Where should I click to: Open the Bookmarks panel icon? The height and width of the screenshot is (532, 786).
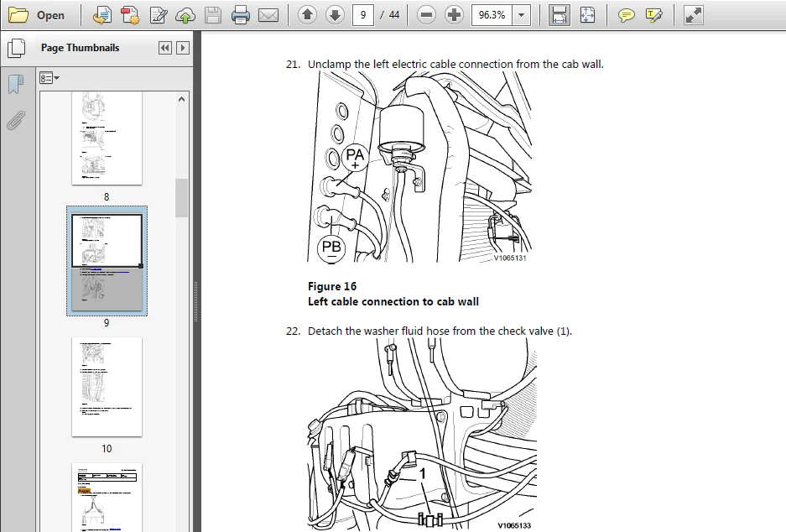click(x=16, y=84)
